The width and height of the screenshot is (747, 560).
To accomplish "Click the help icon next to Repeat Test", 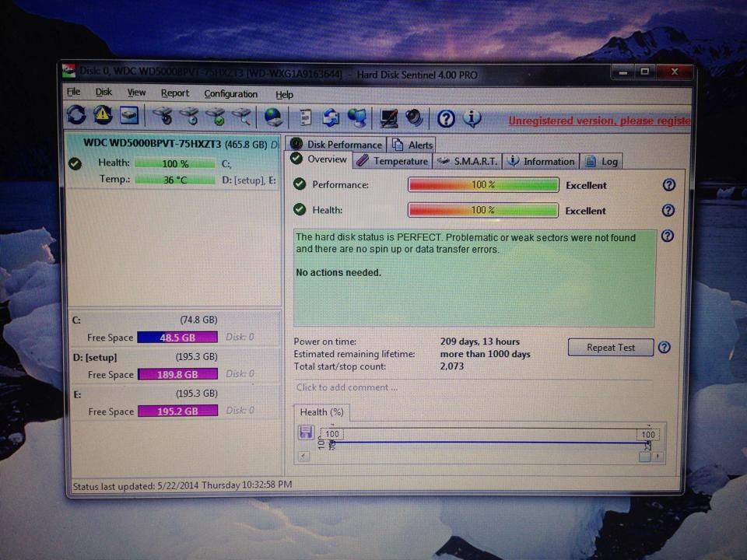I will point(664,347).
